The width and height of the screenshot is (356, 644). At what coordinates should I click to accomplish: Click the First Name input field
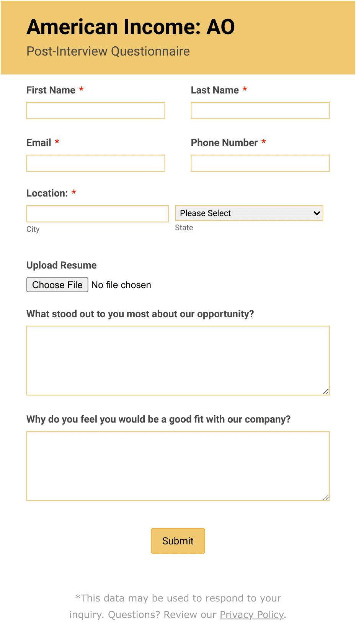click(x=96, y=110)
